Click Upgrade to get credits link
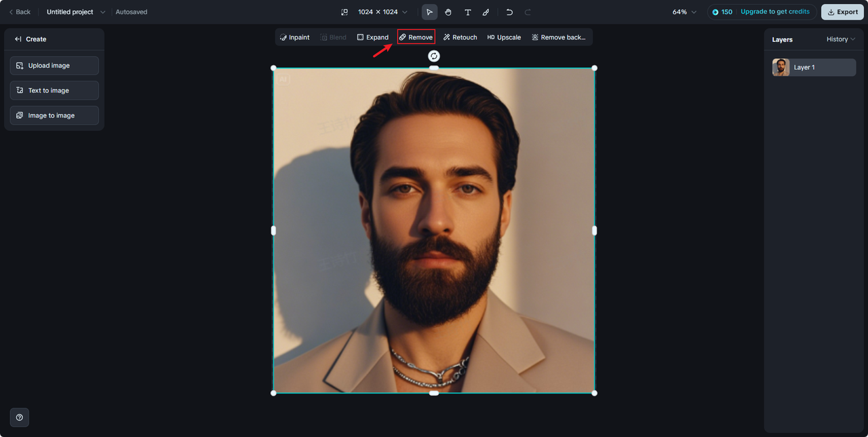868x437 pixels. point(775,12)
